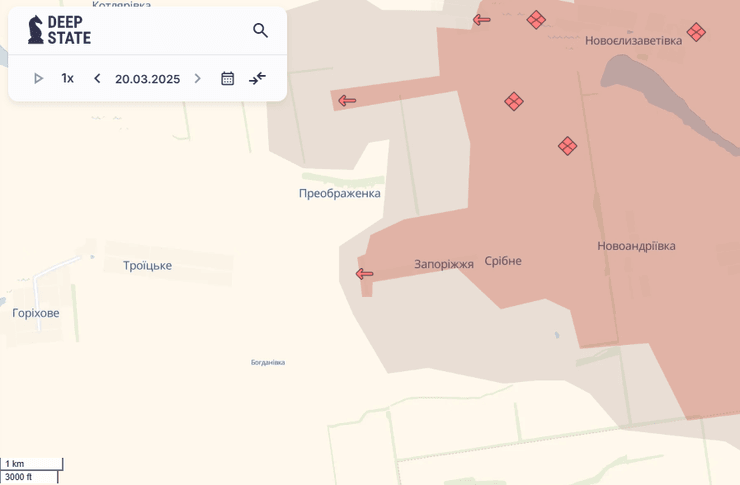Click the collapse arrows icon in toolbar
Screen dimensions: 740x485
(x=257, y=78)
